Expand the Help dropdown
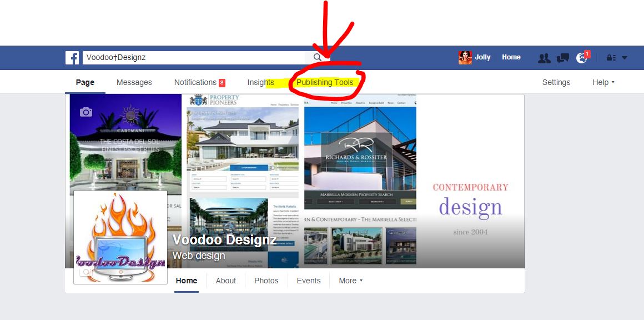The width and height of the screenshot is (644, 320). click(x=603, y=82)
